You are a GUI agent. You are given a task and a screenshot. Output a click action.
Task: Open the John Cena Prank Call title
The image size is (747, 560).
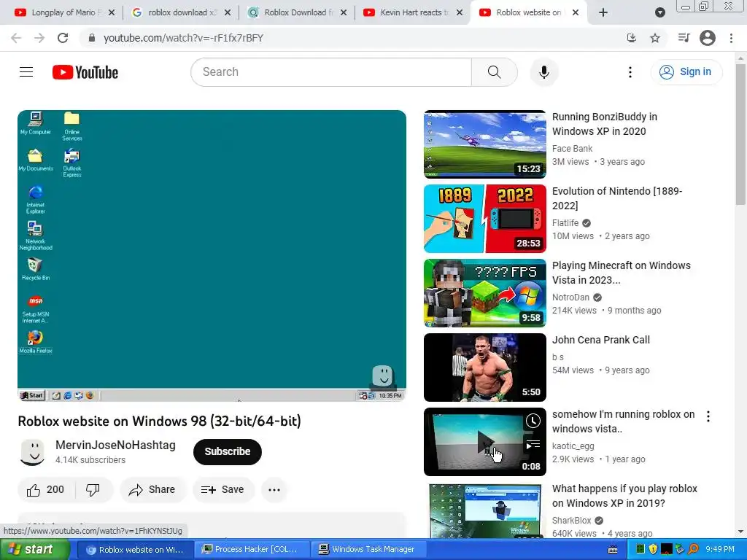pos(601,340)
